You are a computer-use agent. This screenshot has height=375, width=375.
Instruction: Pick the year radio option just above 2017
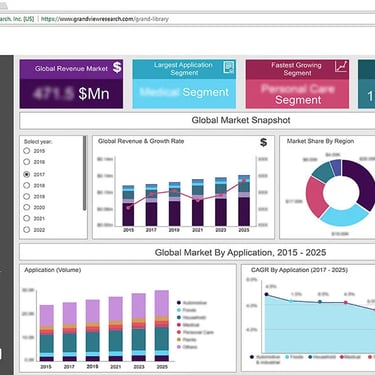(27, 162)
